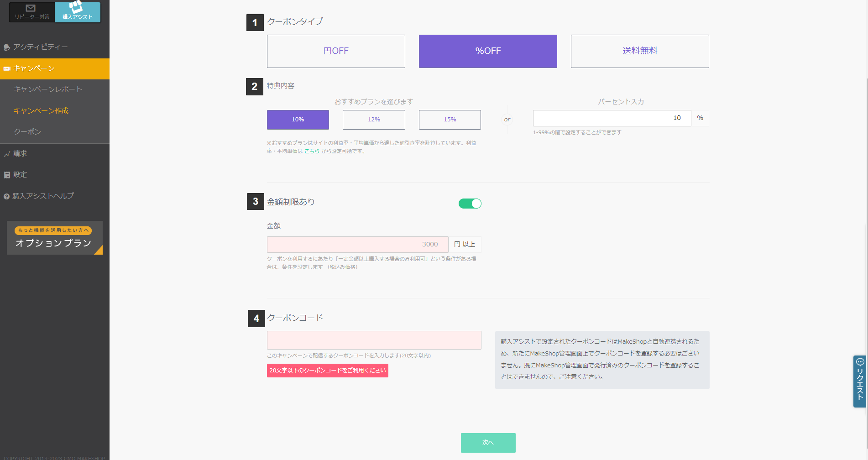Click the 20文字以下 error message
This screenshot has width=868, height=460.
point(328,371)
